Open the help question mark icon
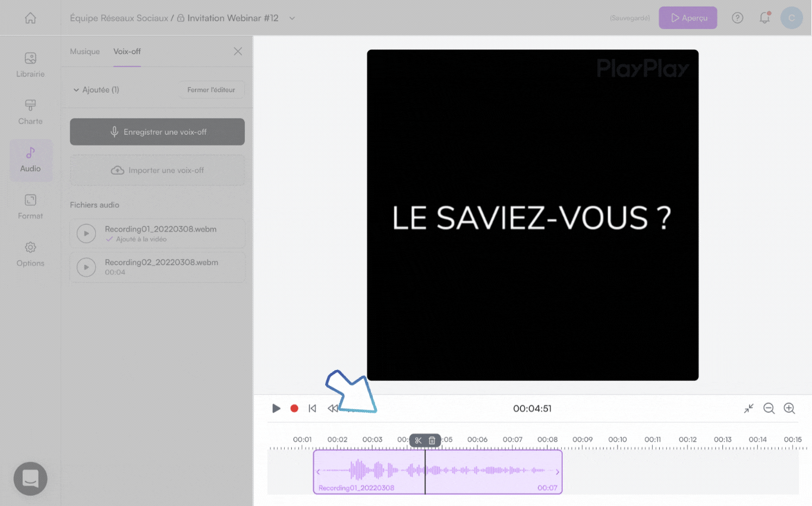 pos(738,18)
